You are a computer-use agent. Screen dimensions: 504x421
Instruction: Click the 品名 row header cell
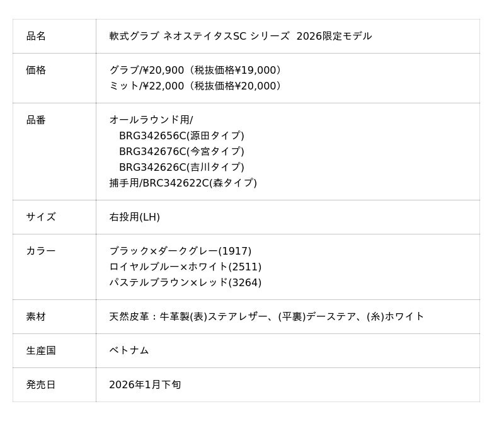[36, 37]
